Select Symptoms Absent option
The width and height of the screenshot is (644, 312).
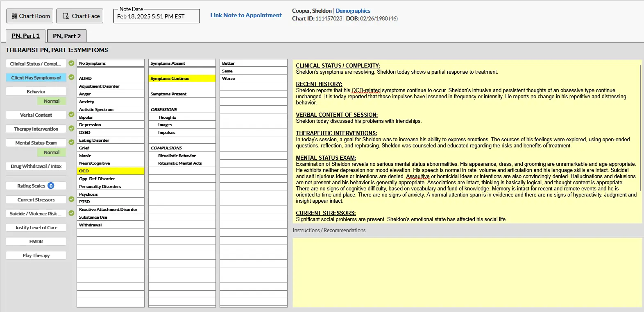pyautogui.click(x=182, y=63)
